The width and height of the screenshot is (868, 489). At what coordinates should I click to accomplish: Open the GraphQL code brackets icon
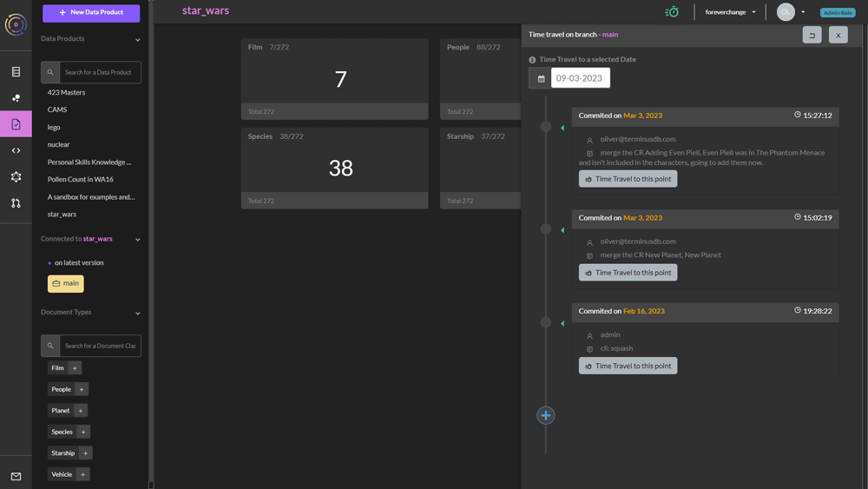(x=16, y=150)
